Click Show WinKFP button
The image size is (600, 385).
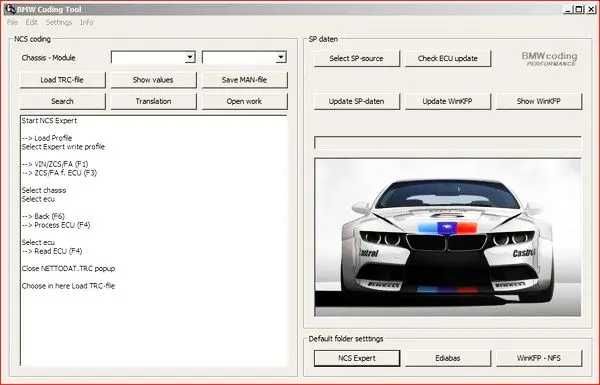[x=539, y=101]
